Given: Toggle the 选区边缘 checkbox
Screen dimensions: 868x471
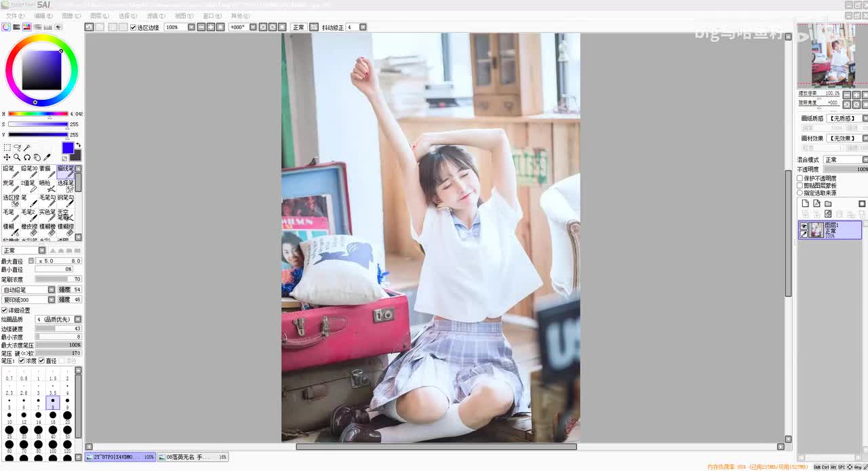Looking at the screenshot, I should click(x=133, y=27).
